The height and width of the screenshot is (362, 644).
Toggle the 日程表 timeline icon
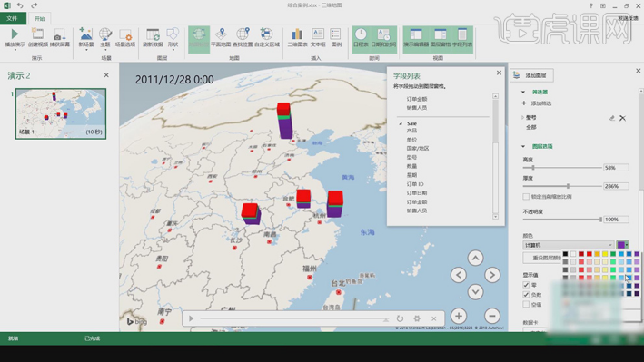point(361,34)
